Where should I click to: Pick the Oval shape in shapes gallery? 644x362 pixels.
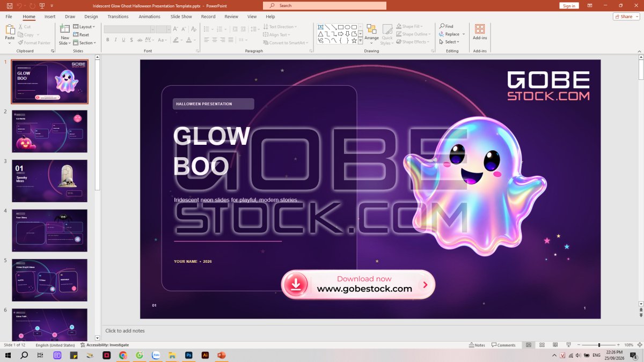coord(348,27)
